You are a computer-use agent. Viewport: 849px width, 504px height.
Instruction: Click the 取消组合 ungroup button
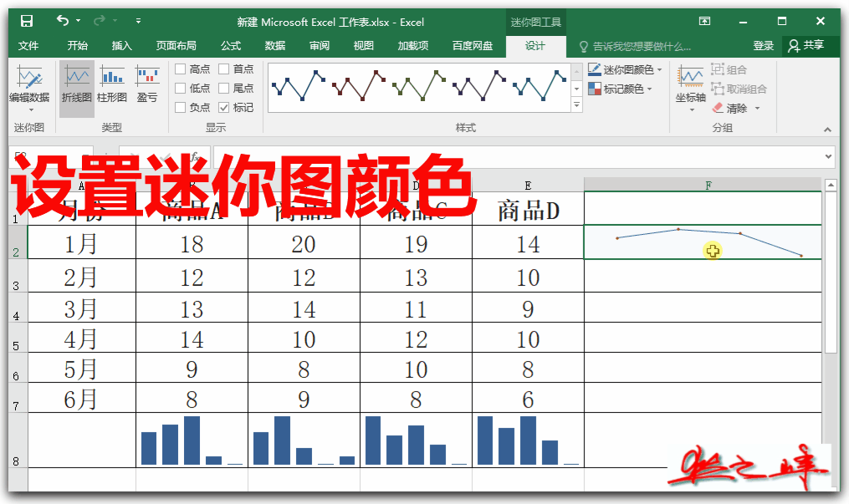(x=739, y=89)
